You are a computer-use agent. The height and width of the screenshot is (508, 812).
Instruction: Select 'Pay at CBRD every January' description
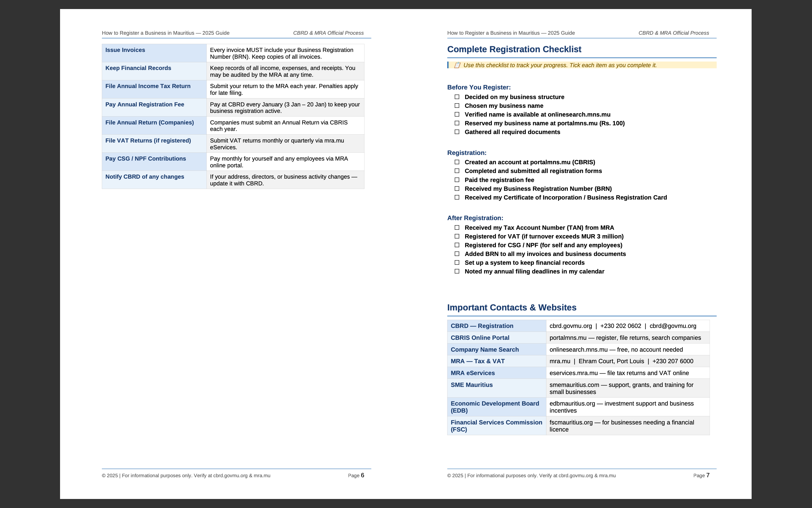tap(285, 108)
